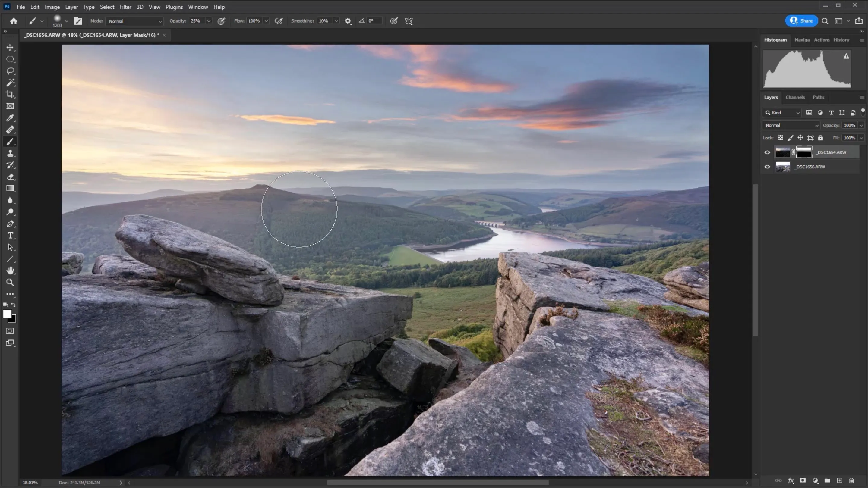Viewport: 868px width, 488px height.
Task: Hide the _DSC1656.ARW layer
Action: click(767, 167)
